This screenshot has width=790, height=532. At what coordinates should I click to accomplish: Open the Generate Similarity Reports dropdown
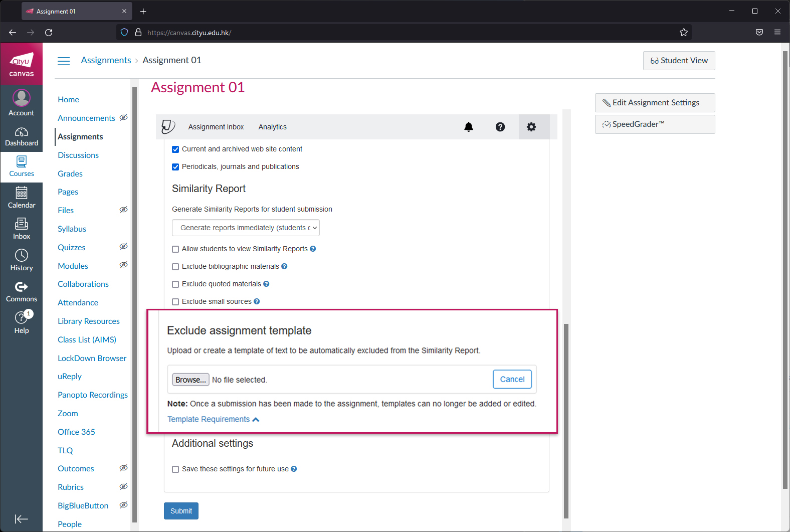(246, 228)
